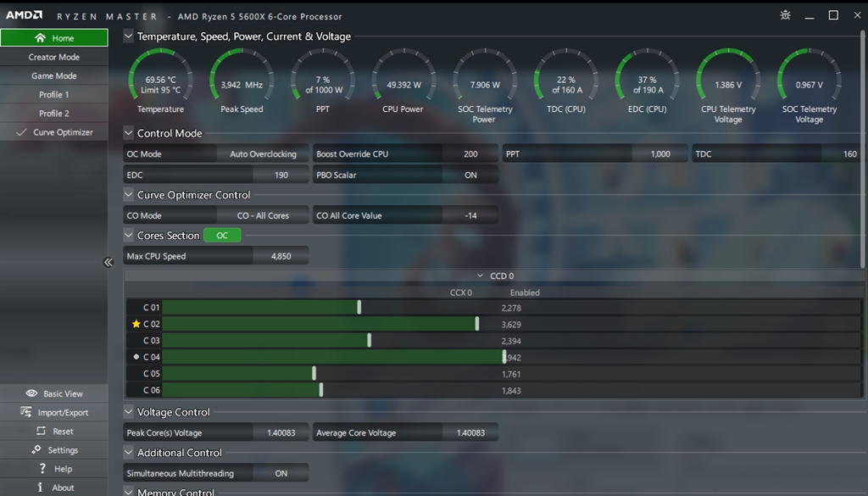Click the Reset icon in sidebar

tap(41, 431)
